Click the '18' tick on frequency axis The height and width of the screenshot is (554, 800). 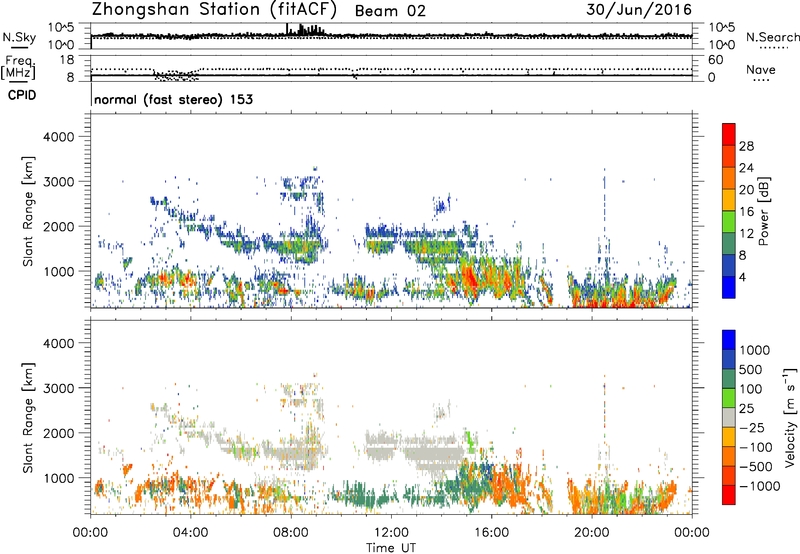[x=66, y=60]
